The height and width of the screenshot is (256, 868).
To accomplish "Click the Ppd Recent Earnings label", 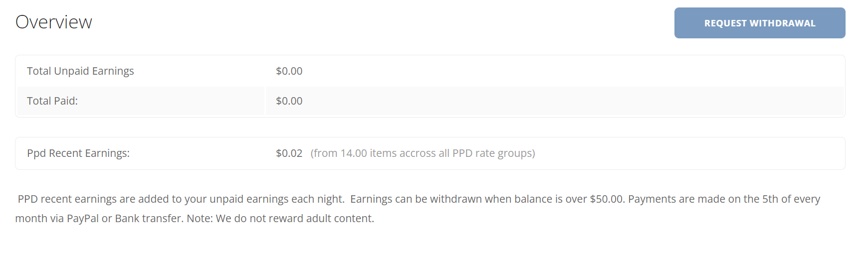I will point(78,153).
